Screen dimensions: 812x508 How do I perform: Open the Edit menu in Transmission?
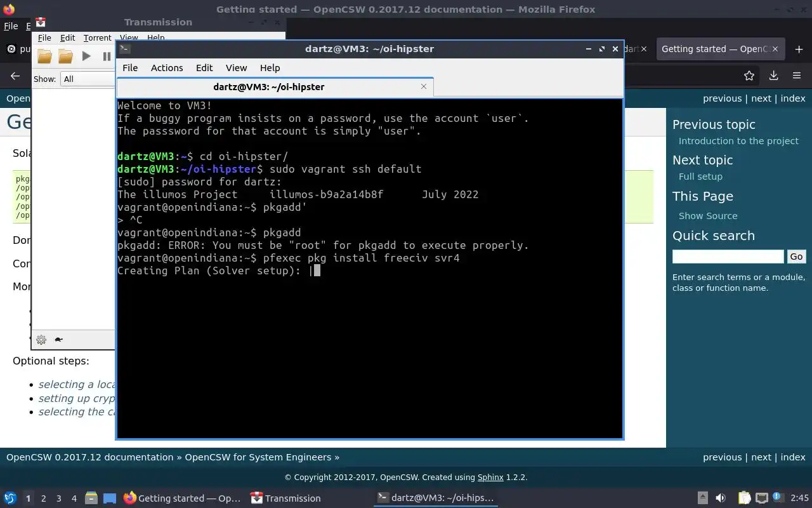pyautogui.click(x=67, y=38)
